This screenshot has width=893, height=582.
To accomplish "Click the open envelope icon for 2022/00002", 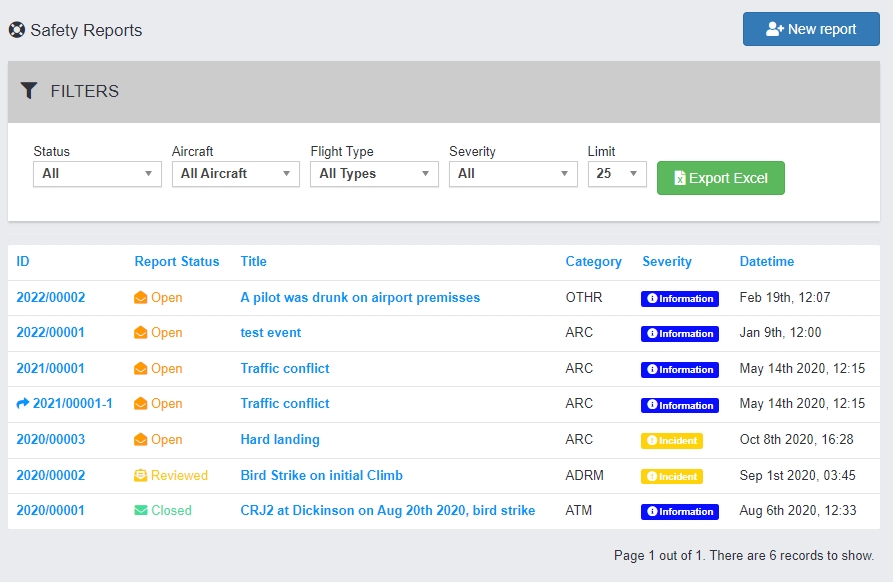I will click(141, 298).
